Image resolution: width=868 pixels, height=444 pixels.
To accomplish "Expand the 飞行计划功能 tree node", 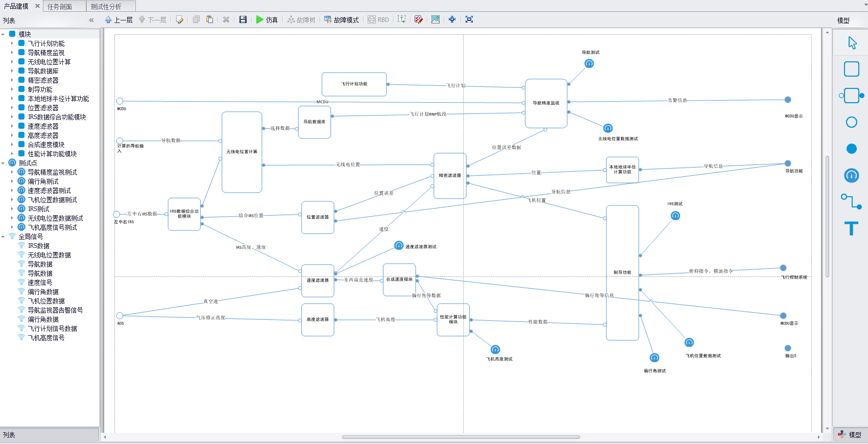I will [12, 43].
